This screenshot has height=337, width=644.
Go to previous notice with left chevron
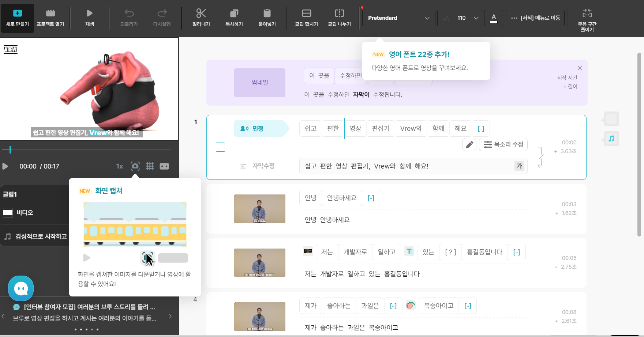(x=3, y=317)
